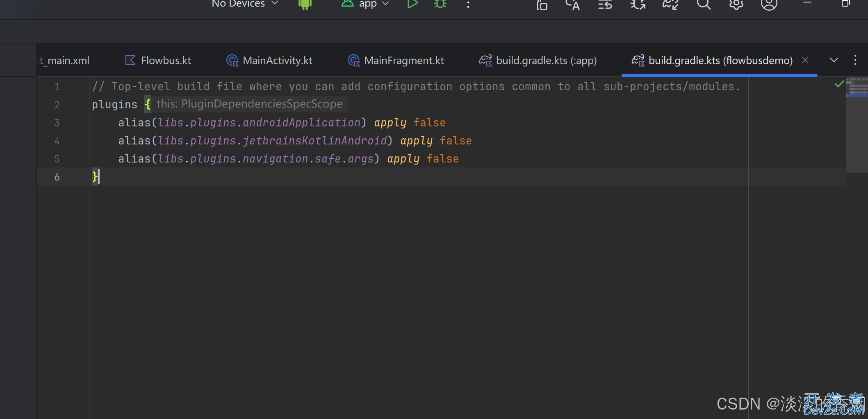
Task: Click 'false' at end of line 5
Action: [x=443, y=159]
